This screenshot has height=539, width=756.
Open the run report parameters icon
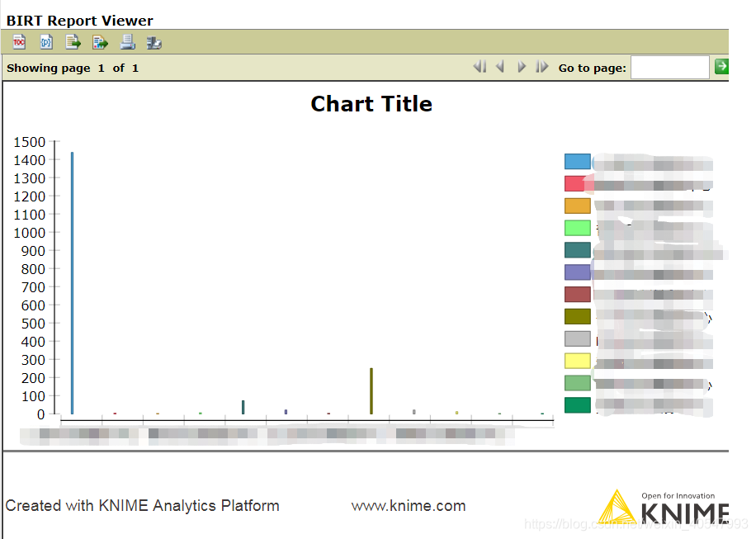click(46, 42)
